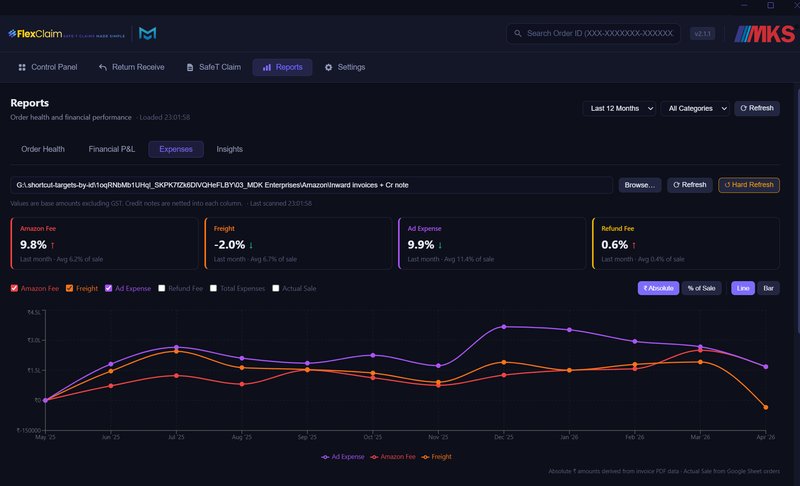
Task: Click the Freight down arrow indicator
Action: tap(251, 245)
